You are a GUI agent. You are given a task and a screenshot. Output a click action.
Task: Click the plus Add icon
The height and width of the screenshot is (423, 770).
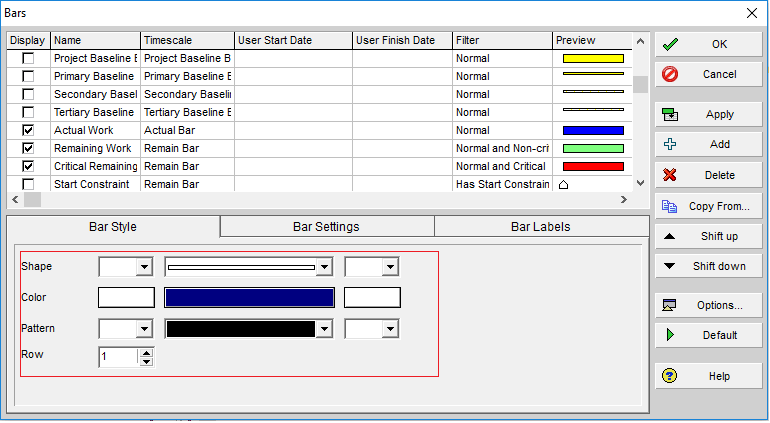point(670,144)
